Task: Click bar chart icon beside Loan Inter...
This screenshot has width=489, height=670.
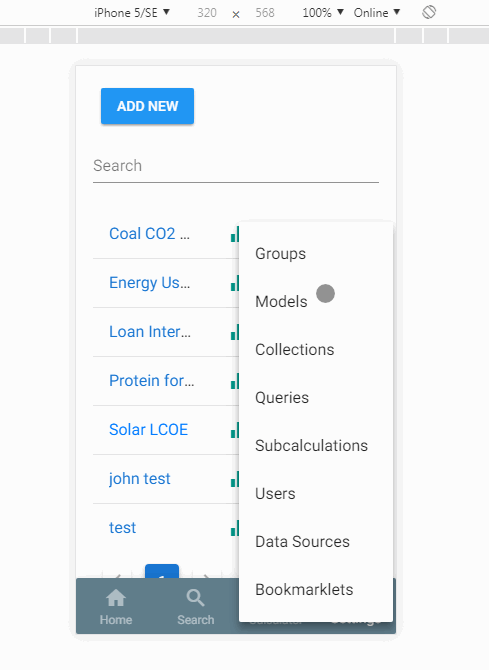Action: pyautogui.click(x=235, y=332)
